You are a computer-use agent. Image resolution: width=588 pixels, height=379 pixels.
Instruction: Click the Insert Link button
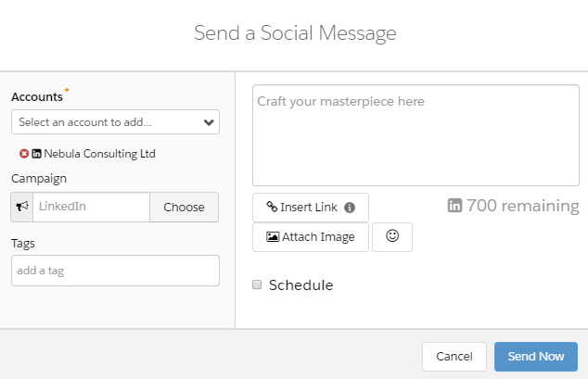click(x=311, y=207)
